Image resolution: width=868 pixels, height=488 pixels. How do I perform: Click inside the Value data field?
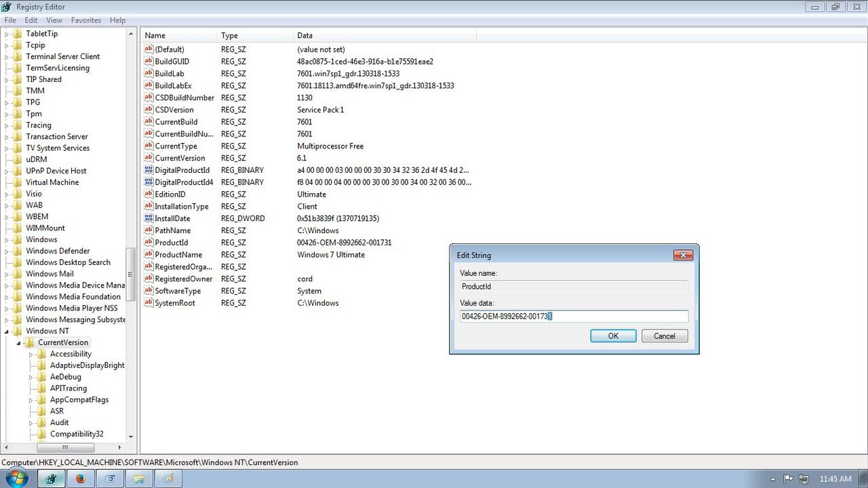click(x=574, y=317)
